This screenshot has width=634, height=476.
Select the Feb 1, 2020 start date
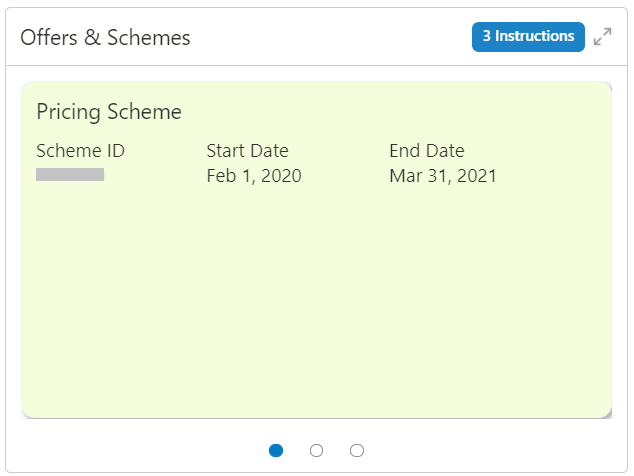point(254,176)
